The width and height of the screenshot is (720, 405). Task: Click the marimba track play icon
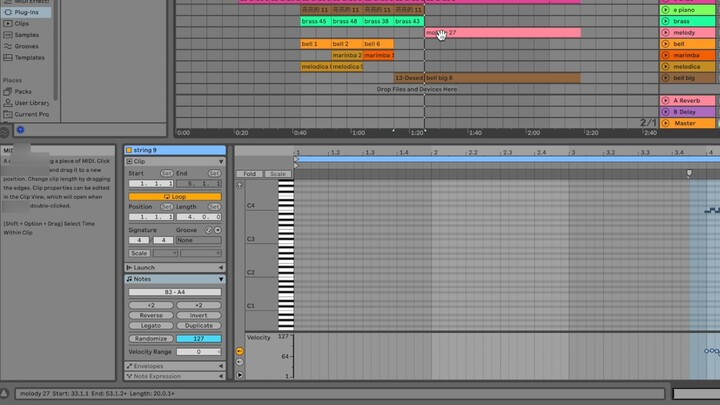665,55
